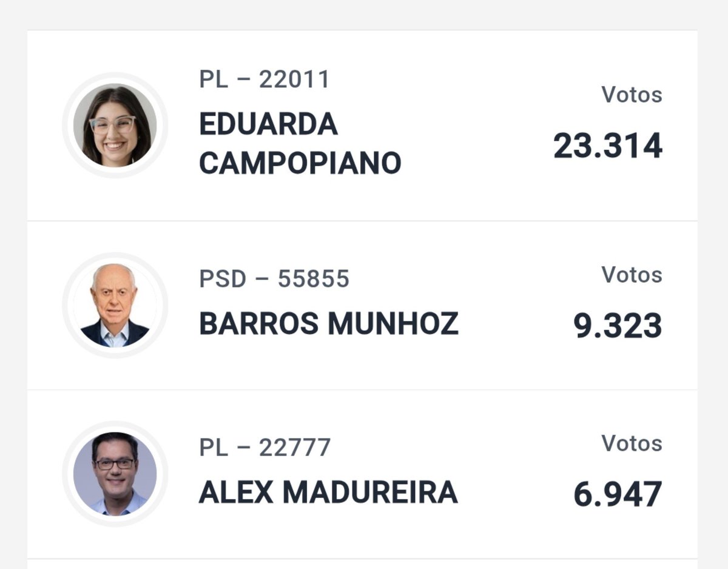The width and height of the screenshot is (728, 569).
Task: Open Alex Madureira's circular profile photo
Action: (x=115, y=474)
